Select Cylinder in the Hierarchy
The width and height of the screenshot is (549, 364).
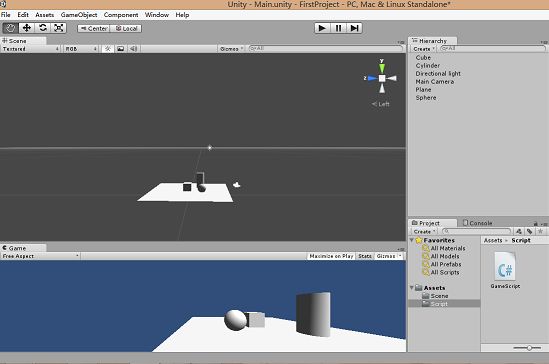[x=428, y=65]
